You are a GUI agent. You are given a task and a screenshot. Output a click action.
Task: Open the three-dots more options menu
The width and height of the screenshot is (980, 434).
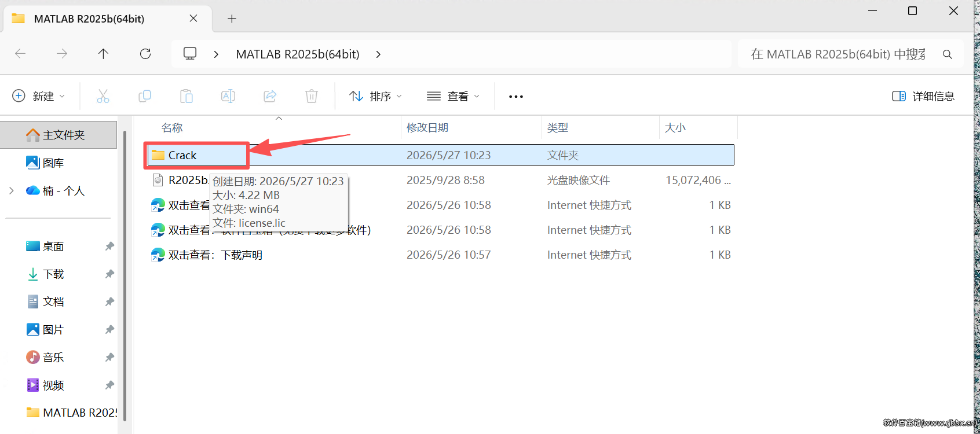tap(516, 97)
